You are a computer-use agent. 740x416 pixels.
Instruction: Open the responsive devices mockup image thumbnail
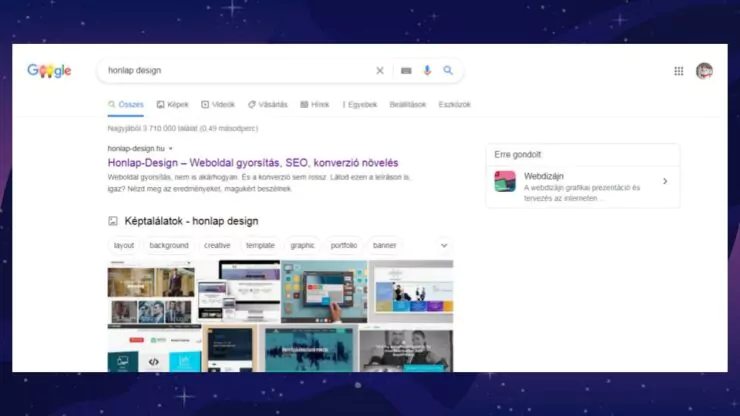point(239,292)
